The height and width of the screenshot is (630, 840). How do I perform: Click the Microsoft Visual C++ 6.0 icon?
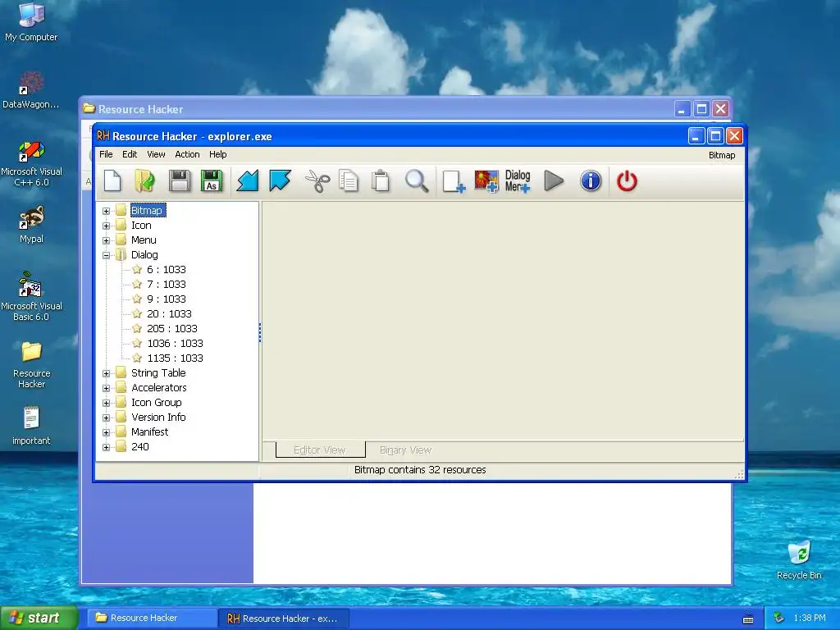(31, 164)
